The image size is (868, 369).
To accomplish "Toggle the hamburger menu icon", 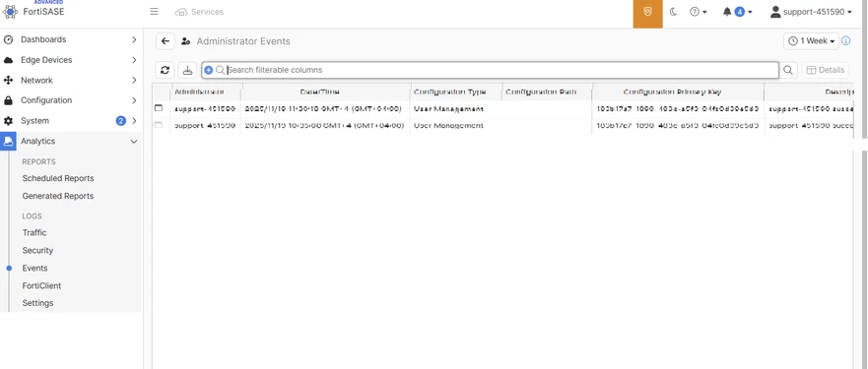I will pos(154,12).
